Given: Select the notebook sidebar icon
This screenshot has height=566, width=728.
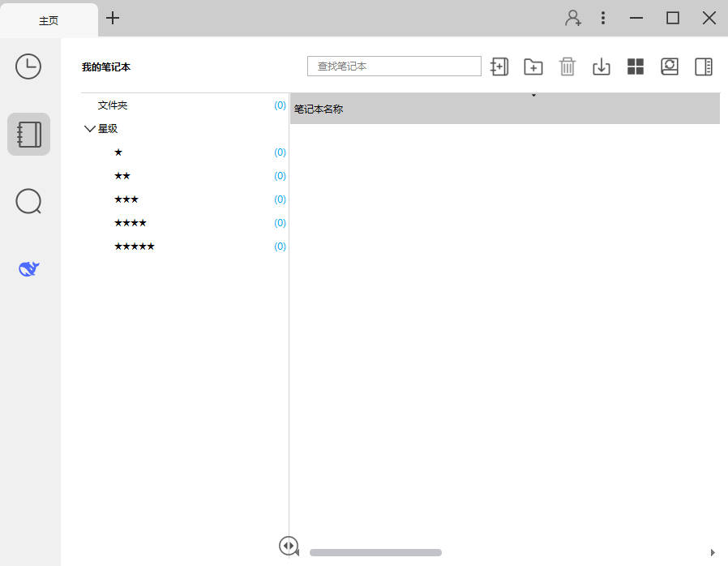Looking at the screenshot, I should pyautogui.click(x=29, y=134).
